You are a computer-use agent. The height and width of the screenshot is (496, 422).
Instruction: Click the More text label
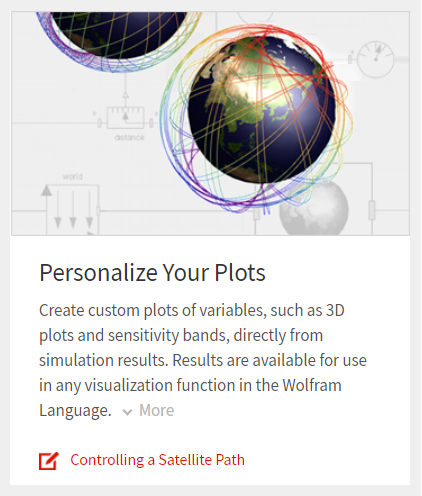pyautogui.click(x=156, y=410)
